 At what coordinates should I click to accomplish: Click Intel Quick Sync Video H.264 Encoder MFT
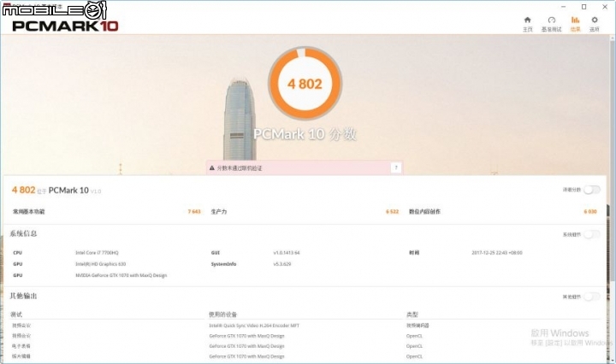254,326
